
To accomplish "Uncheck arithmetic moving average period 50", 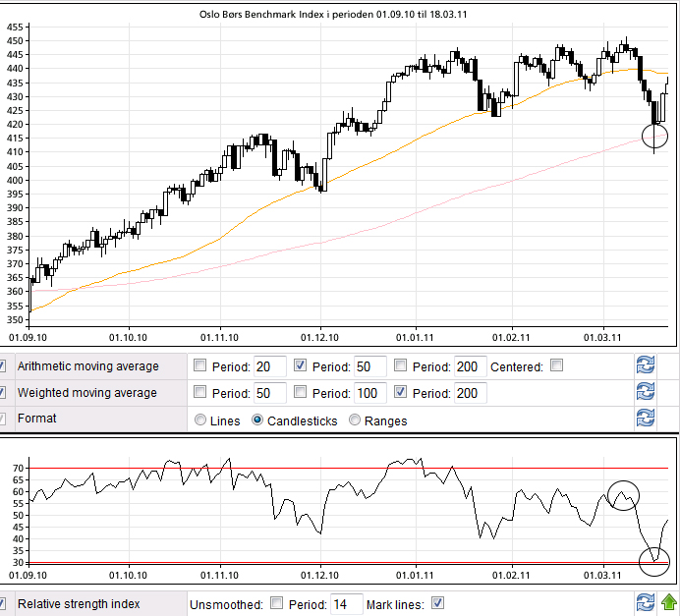I will [x=302, y=366].
